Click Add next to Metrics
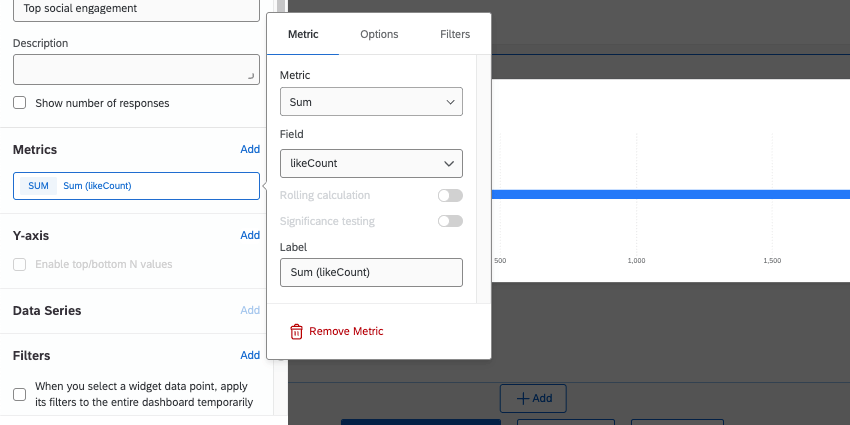The height and width of the screenshot is (425, 850). click(x=250, y=149)
